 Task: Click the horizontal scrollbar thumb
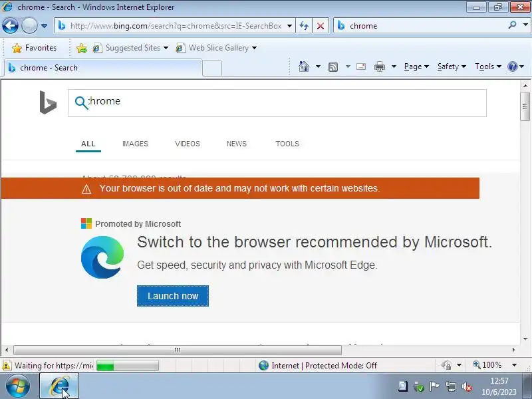[178, 350]
